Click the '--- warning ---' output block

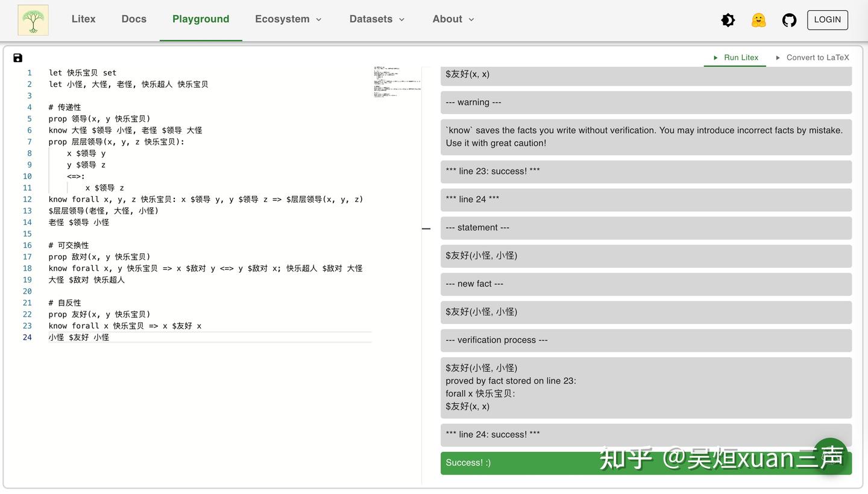pyautogui.click(x=646, y=103)
